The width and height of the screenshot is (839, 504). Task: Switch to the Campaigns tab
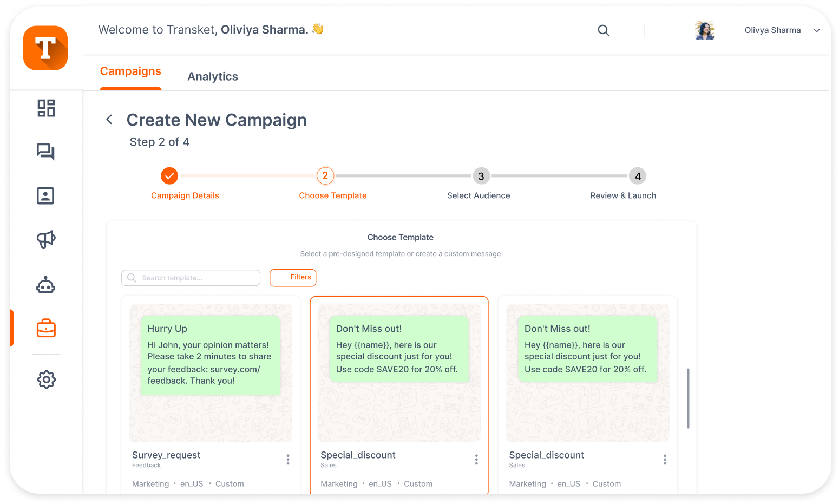(x=130, y=71)
